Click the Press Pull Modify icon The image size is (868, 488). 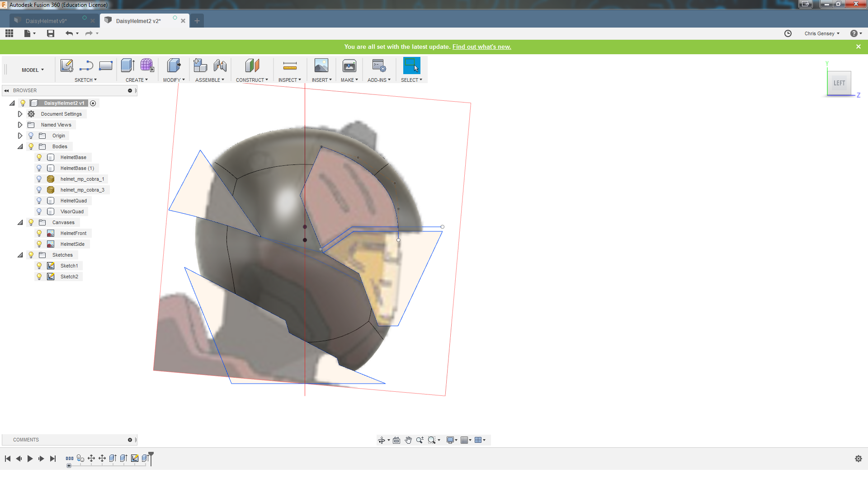[174, 66]
